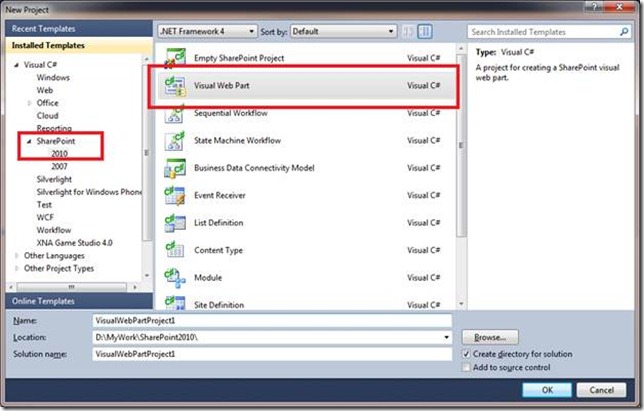Pick the Business Data Connectivity Model icon
Image resolution: width=644 pixels, height=411 pixels.
point(176,169)
